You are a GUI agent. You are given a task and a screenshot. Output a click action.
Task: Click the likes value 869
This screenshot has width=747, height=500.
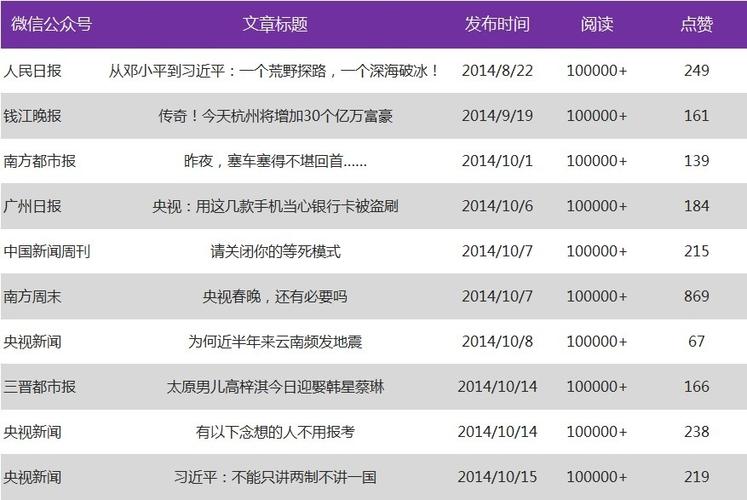click(x=697, y=296)
